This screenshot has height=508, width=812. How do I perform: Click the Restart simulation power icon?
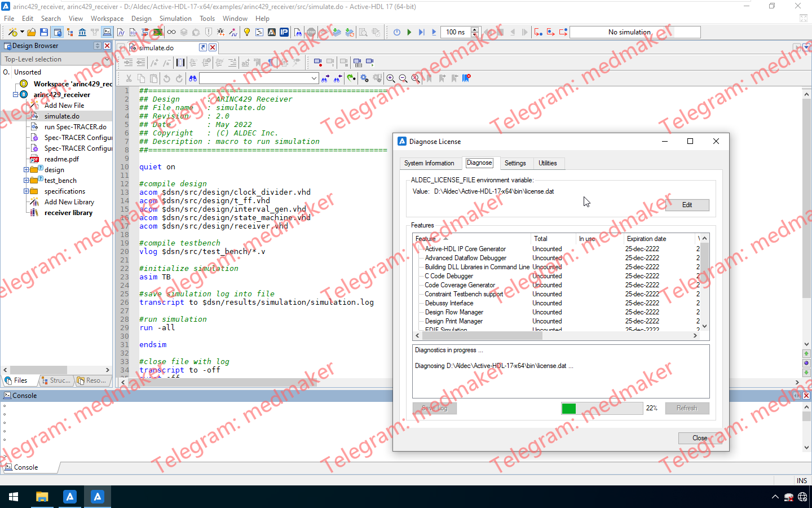coord(397,32)
